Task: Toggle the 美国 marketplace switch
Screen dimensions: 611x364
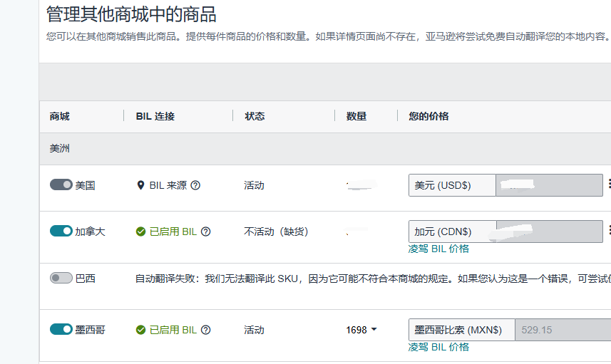Action: point(61,185)
